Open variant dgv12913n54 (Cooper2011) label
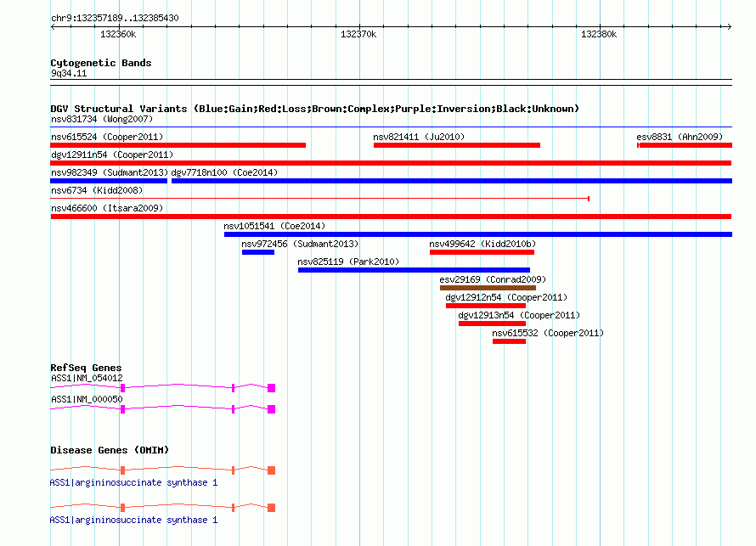756x546 pixels. pyautogui.click(x=519, y=315)
